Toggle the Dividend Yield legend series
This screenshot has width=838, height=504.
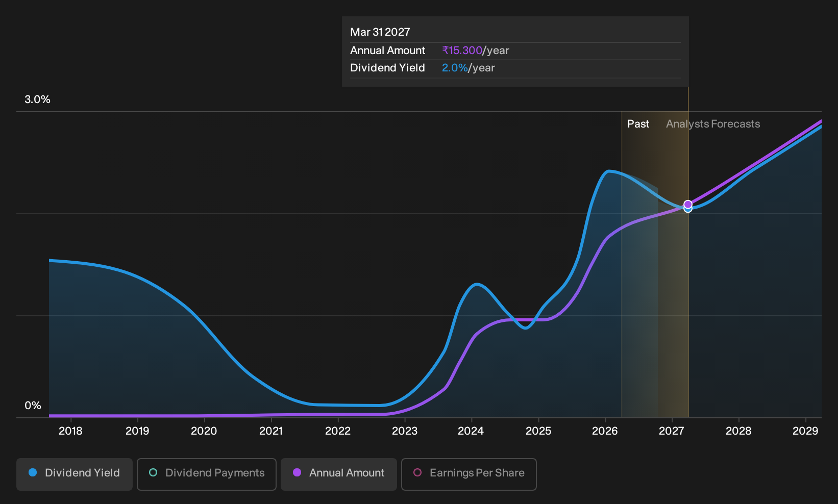click(75, 474)
